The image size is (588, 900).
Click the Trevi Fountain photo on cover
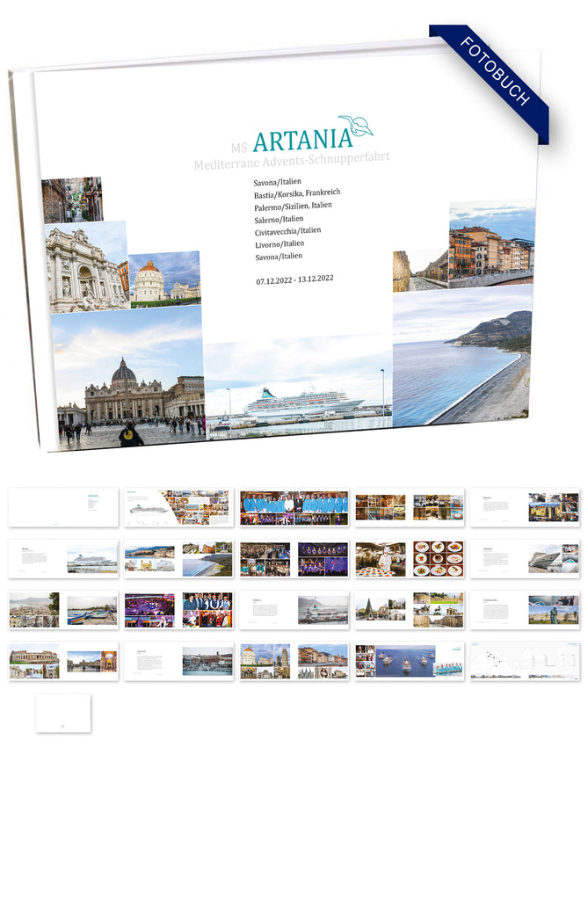pyautogui.click(x=87, y=267)
